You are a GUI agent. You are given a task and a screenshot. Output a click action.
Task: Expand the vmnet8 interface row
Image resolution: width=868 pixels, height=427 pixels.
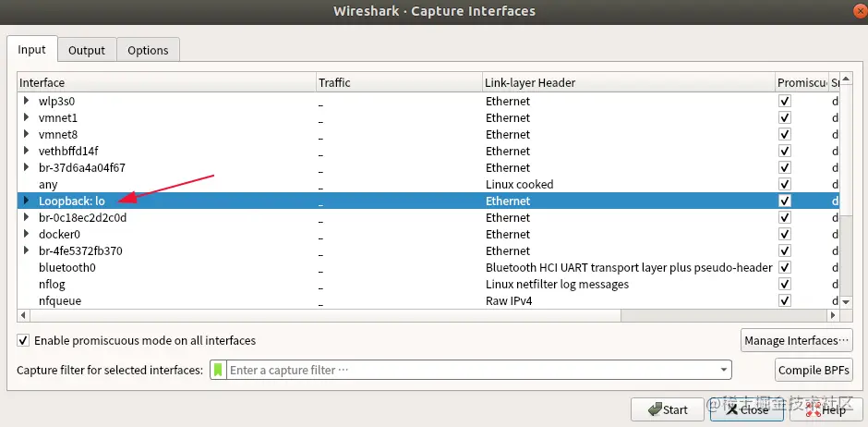pos(26,134)
